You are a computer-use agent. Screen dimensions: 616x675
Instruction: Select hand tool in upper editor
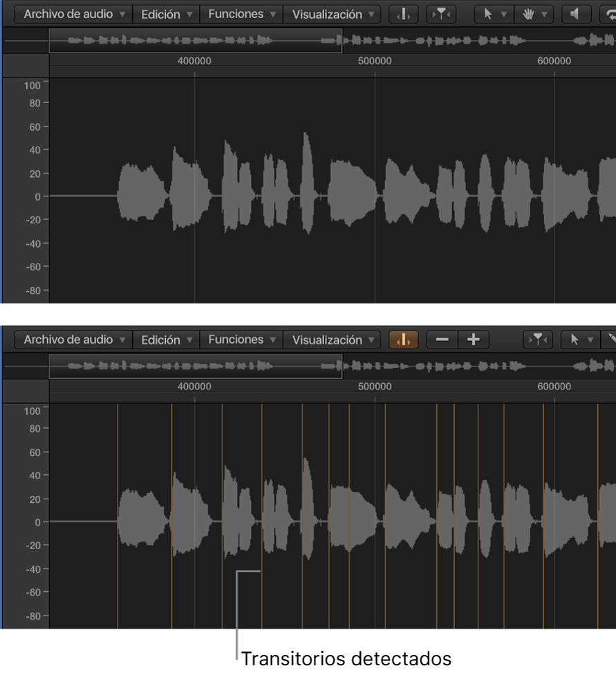click(528, 15)
